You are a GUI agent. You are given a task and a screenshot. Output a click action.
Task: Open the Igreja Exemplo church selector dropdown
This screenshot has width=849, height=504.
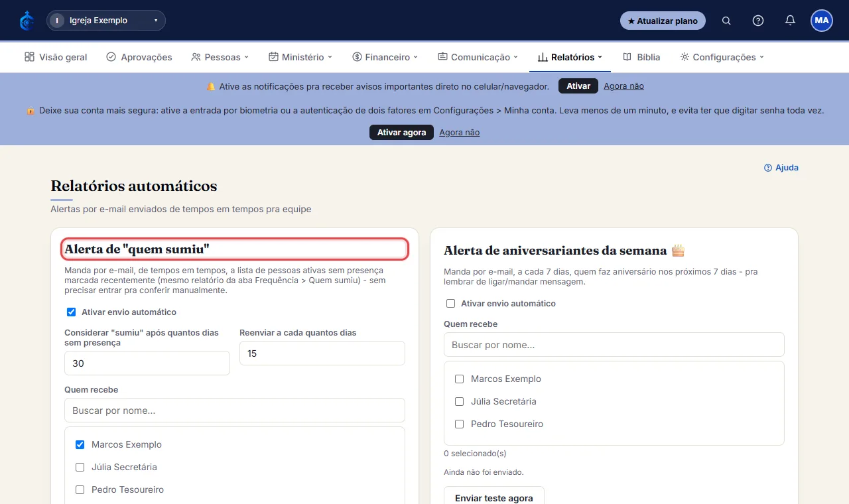pyautogui.click(x=106, y=21)
